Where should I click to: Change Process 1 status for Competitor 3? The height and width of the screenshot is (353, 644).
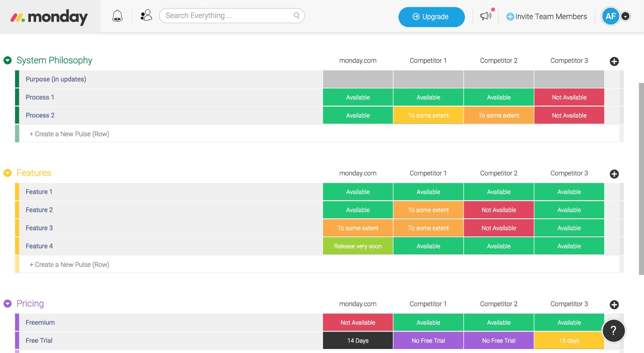tap(569, 97)
